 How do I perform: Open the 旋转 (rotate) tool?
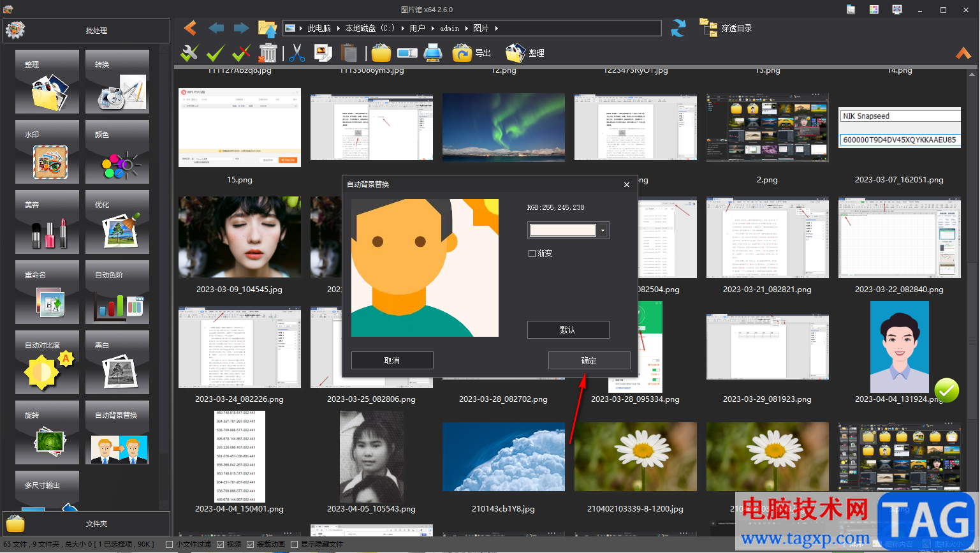point(47,432)
